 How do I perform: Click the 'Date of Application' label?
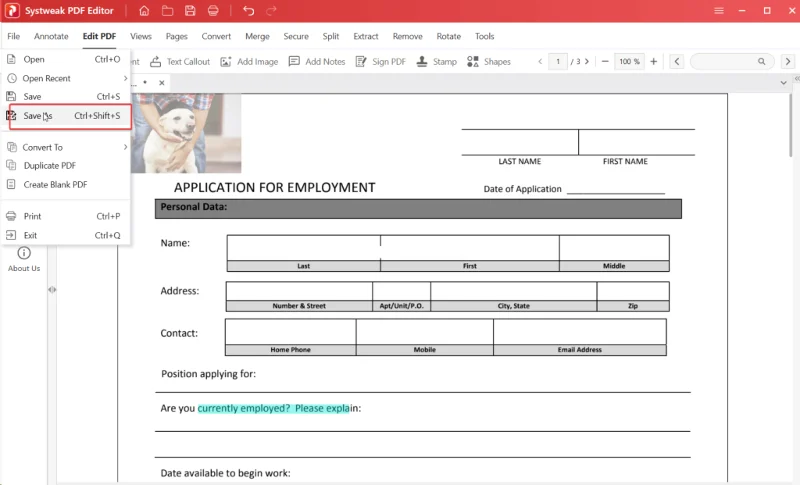(522, 189)
